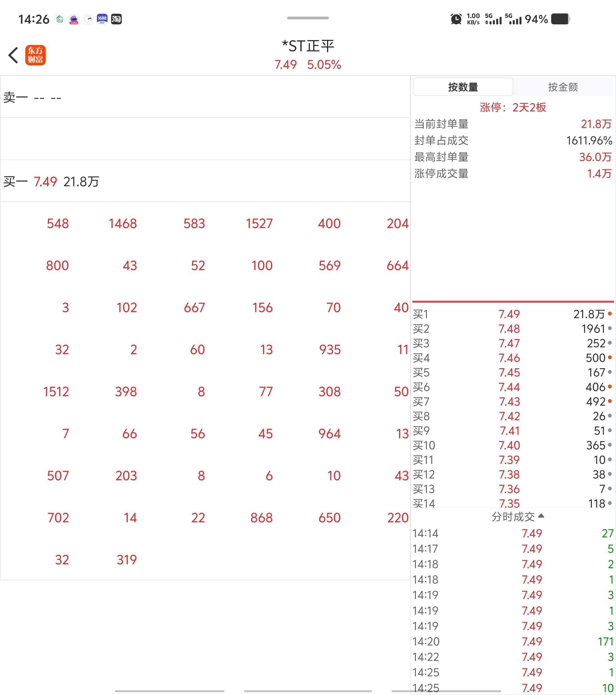The height and width of the screenshot is (695, 616).
Task: Tap the 1688 notification icon
Action: 102,19
